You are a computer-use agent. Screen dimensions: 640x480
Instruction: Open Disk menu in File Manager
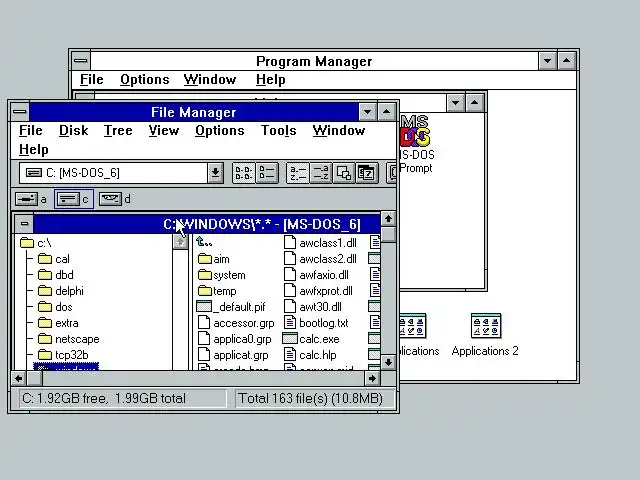(73, 131)
